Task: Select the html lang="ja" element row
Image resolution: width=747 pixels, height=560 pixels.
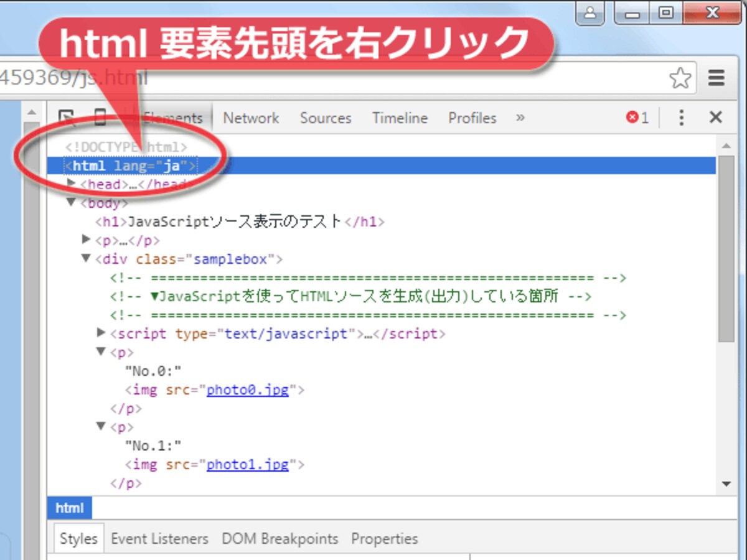Action: pos(381,166)
